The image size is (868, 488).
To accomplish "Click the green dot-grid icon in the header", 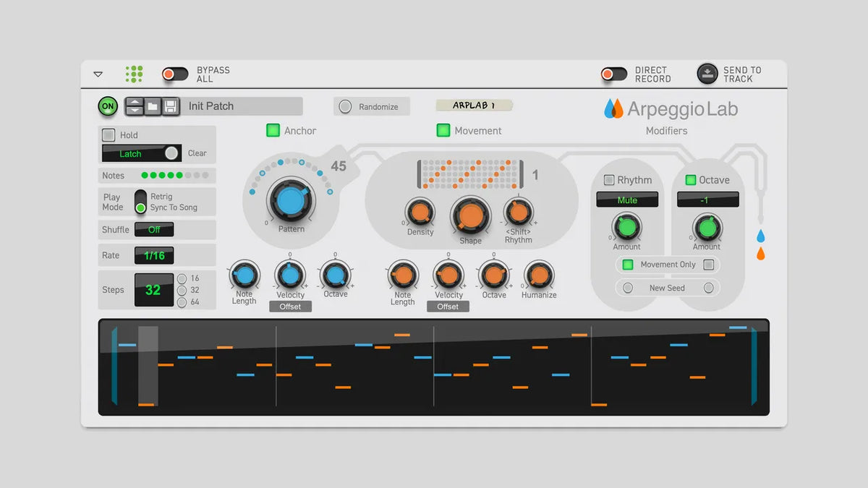I will (133, 73).
